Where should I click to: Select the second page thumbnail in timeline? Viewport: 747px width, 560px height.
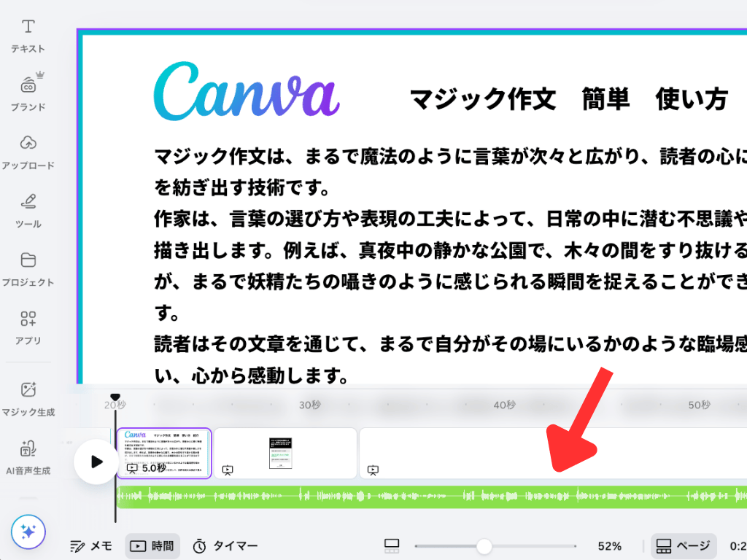[285, 454]
